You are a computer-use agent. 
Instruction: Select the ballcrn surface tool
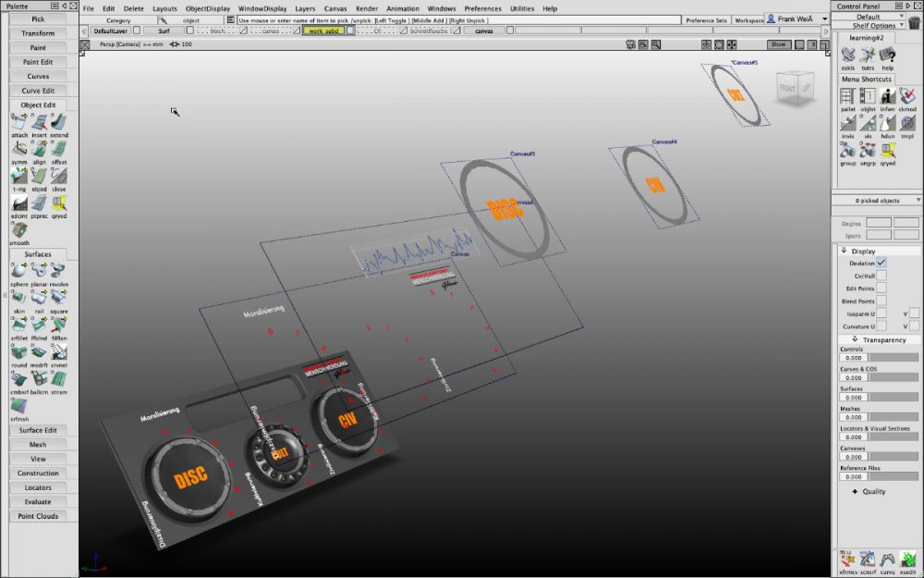39,378
